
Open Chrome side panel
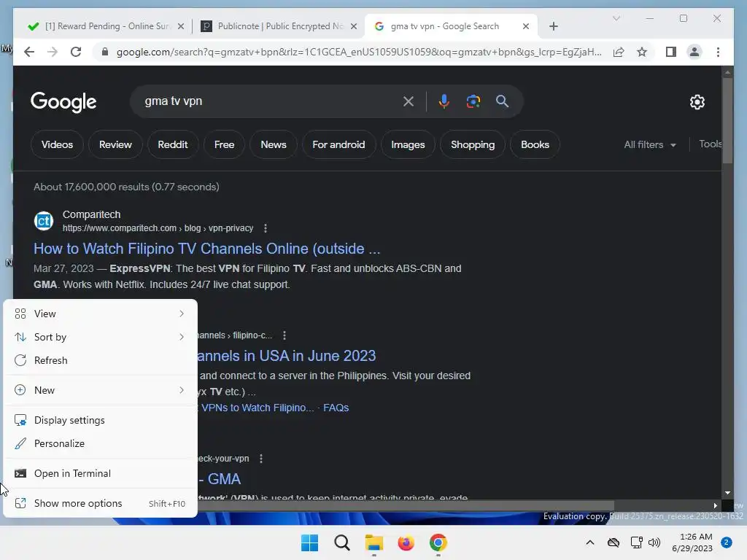pyautogui.click(x=671, y=52)
